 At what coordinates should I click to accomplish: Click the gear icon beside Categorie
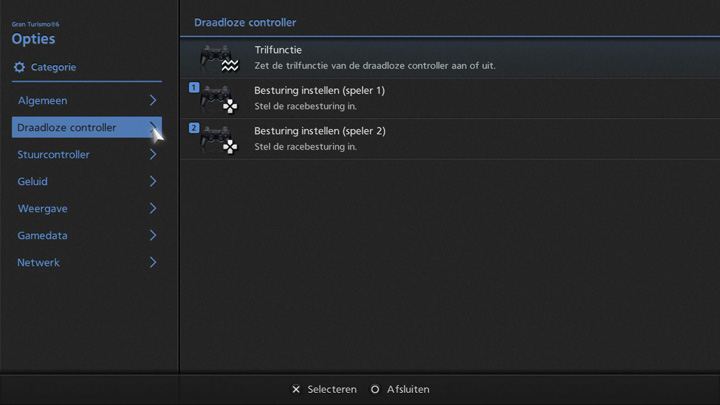click(x=19, y=67)
